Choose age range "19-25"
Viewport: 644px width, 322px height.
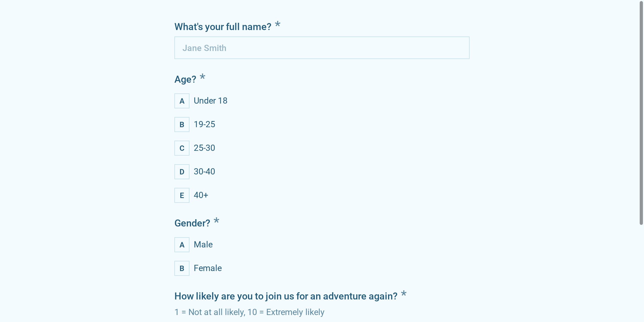(204, 124)
